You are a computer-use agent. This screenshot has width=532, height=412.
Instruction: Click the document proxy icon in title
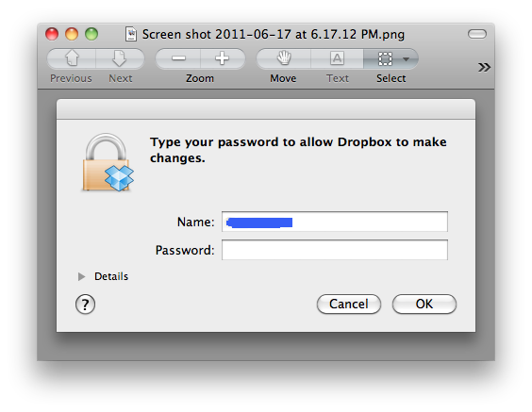(131, 34)
